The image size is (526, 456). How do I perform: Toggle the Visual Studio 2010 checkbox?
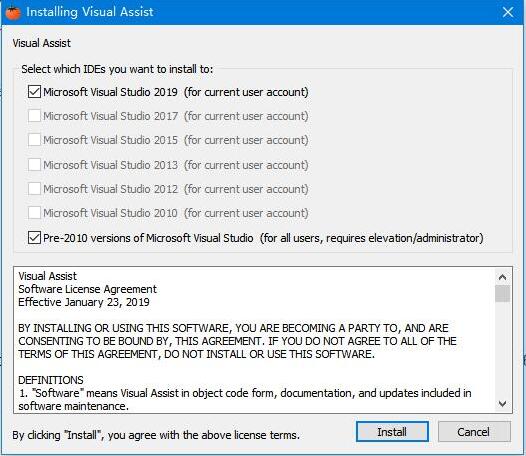tap(34, 213)
